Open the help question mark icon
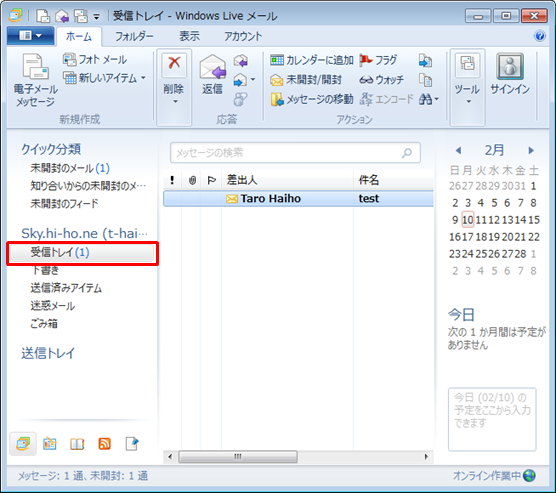This screenshot has height=493, width=556. point(540,36)
